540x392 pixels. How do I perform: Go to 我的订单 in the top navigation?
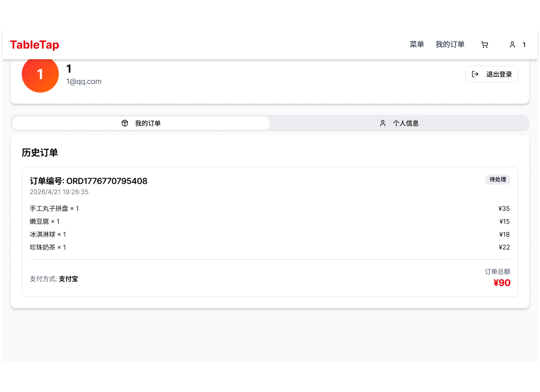[x=450, y=44]
